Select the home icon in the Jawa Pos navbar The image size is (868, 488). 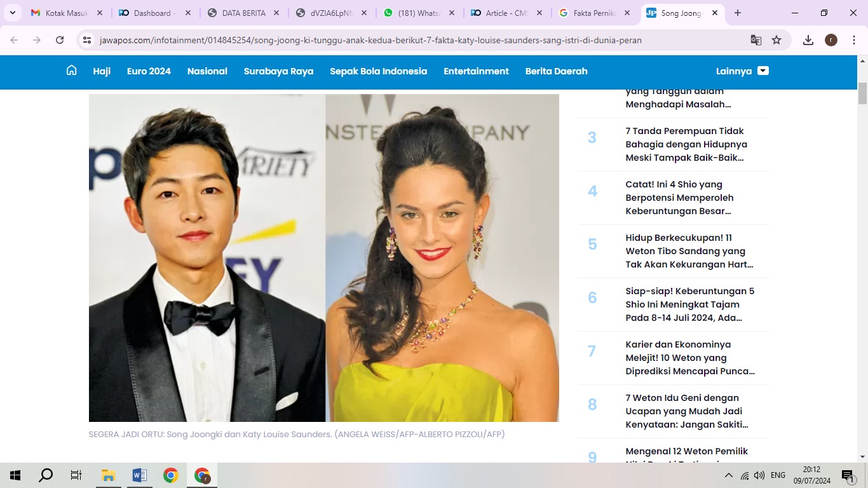coord(71,71)
